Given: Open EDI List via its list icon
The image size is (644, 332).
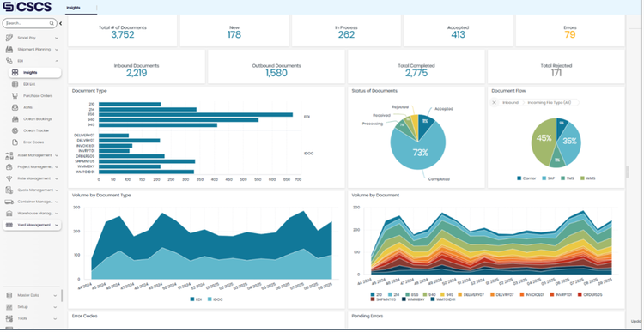Looking at the screenshot, I should tap(15, 84).
